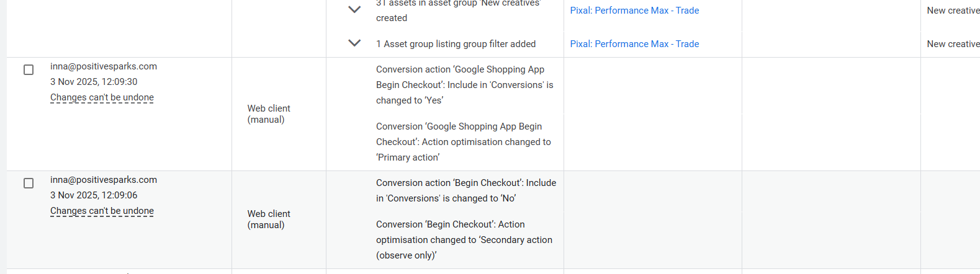Click 'Web client (manual)' in Google Shopping App row
This screenshot has height=274, width=980.
coord(268,114)
